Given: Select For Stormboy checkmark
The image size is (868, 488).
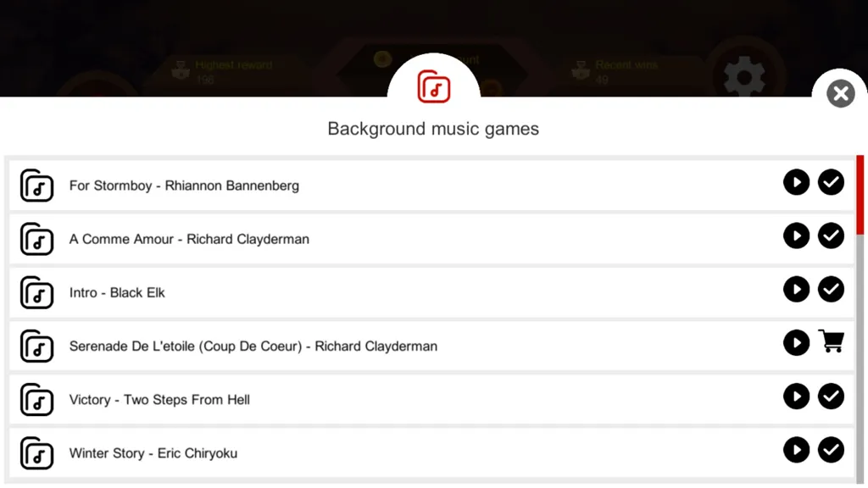Looking at the screenshot, I should coord(831,182).
